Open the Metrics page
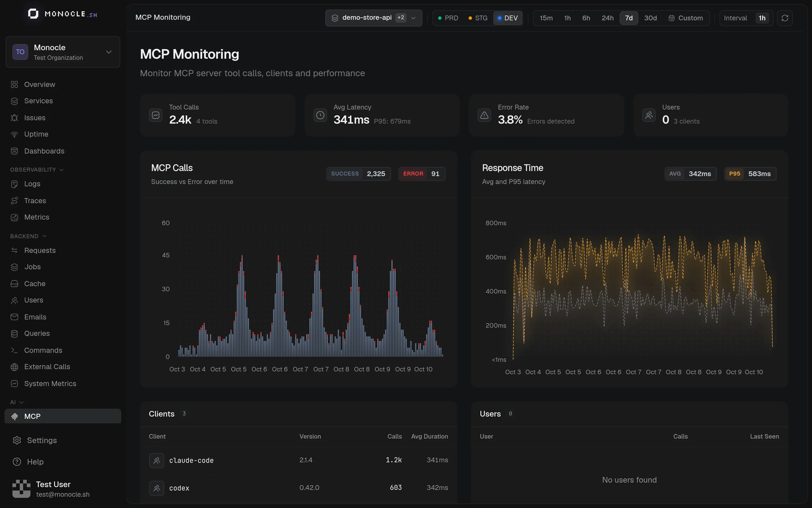Viewport: 812px width, 508px height. click(x=37, y=217)
